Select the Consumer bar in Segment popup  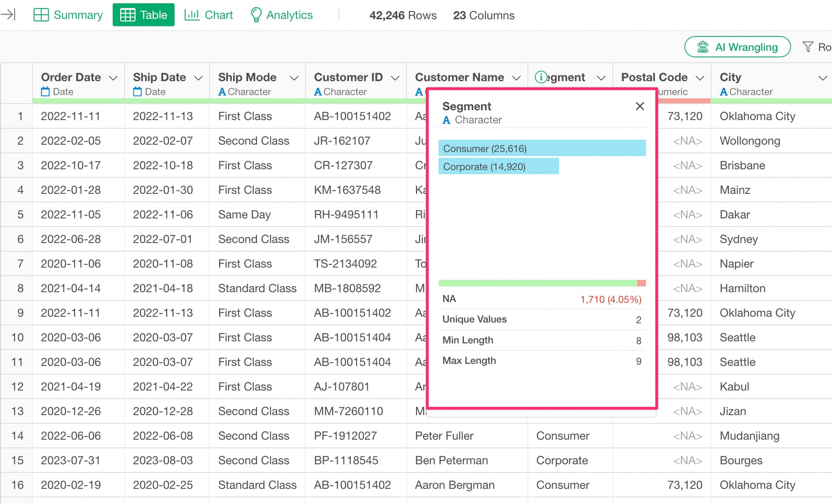(x=542, y=148)
